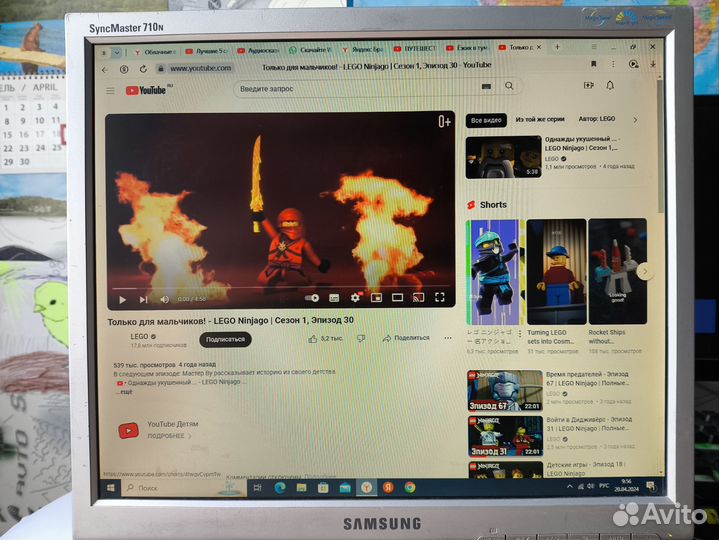Click the www.youtube.com address box

pyautogui.click(x=200, y=68)
